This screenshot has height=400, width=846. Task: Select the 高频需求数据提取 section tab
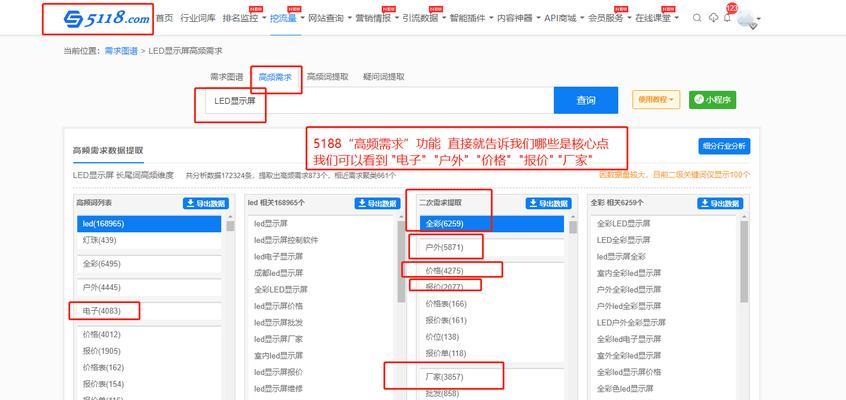coord(108,151)
